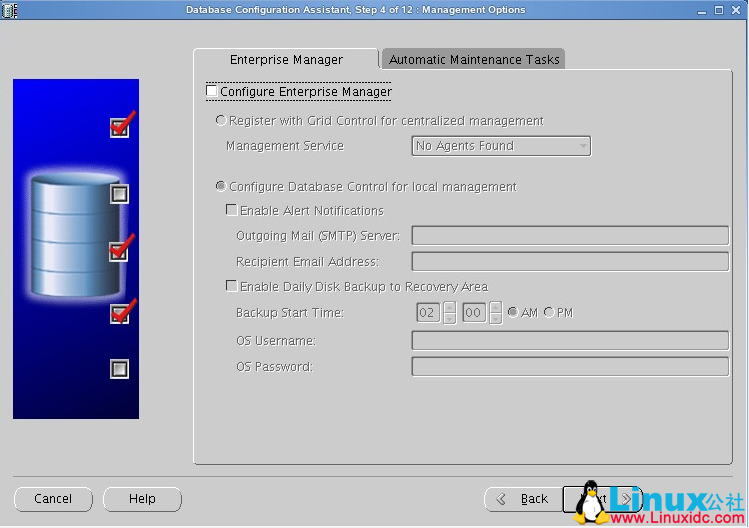
Task: Click the bottom unchecked step box in sidebar
Action: (x=119, y=369)
